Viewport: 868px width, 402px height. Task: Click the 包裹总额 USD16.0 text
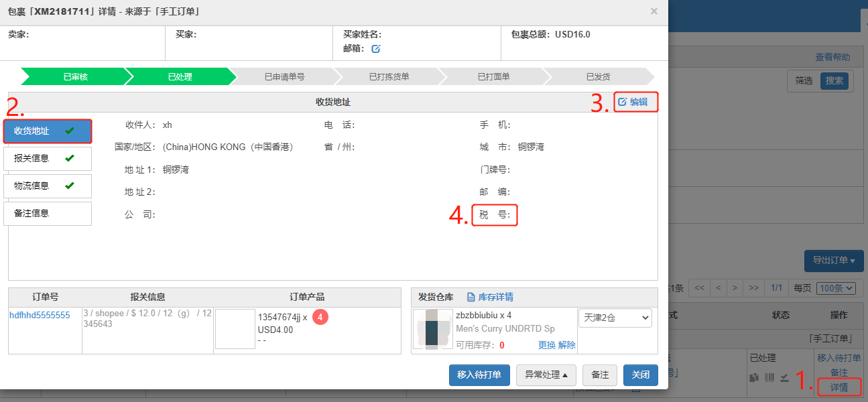tap(550, 34)
